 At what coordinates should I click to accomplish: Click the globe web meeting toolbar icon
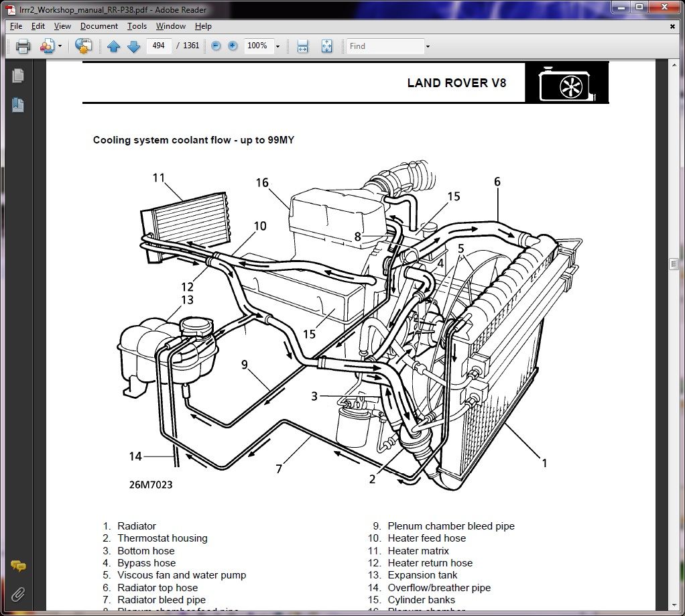pyautogui.click(x=83, y=46)
